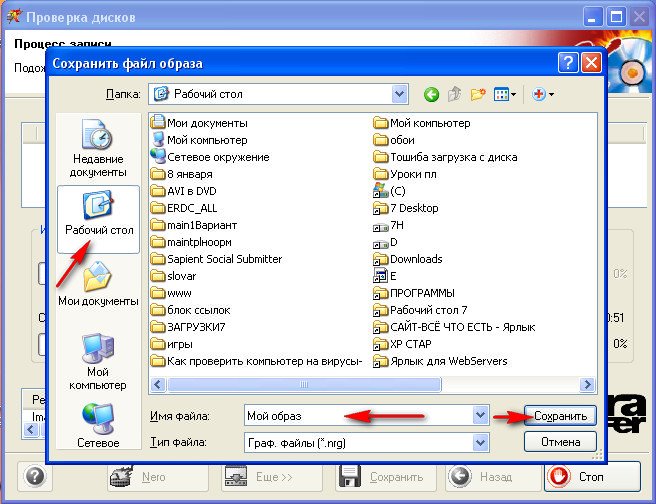Expand the Папка location dropdown
The image size is (656, 504).
[400, 94]
